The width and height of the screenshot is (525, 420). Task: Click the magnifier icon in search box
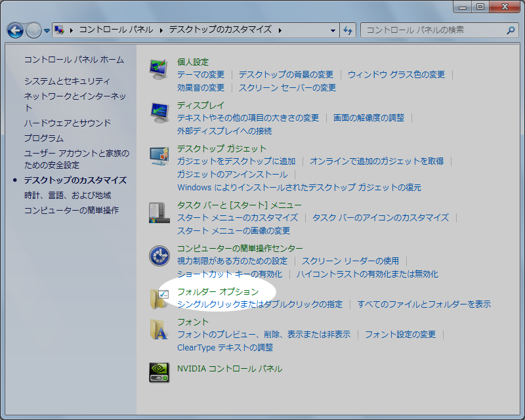pos(511,30)
